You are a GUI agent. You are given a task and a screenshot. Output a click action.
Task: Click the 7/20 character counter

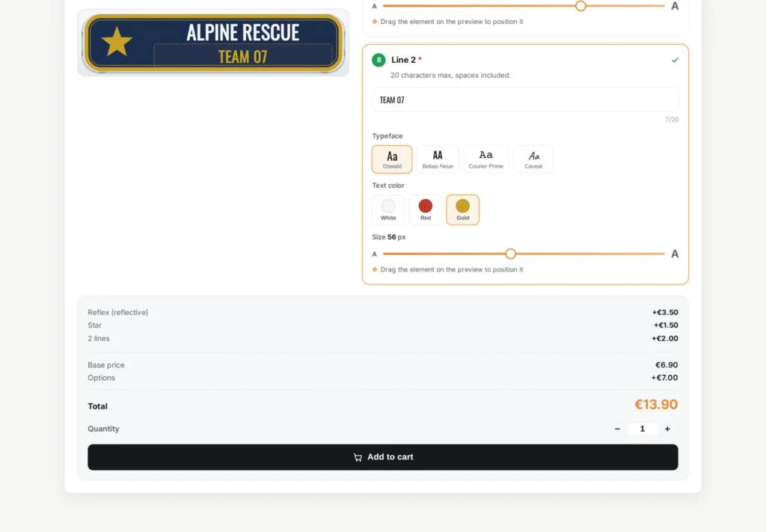click(x=672, y=120)
